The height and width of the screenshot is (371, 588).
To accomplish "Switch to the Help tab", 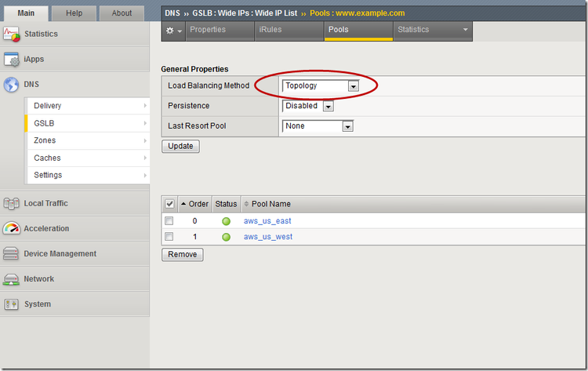I will [74, 13].
